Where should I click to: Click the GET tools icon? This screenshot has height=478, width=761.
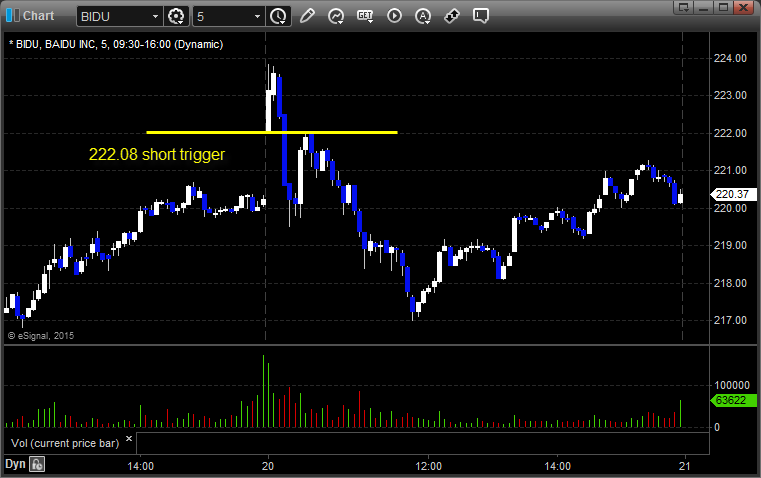(365, 16)
